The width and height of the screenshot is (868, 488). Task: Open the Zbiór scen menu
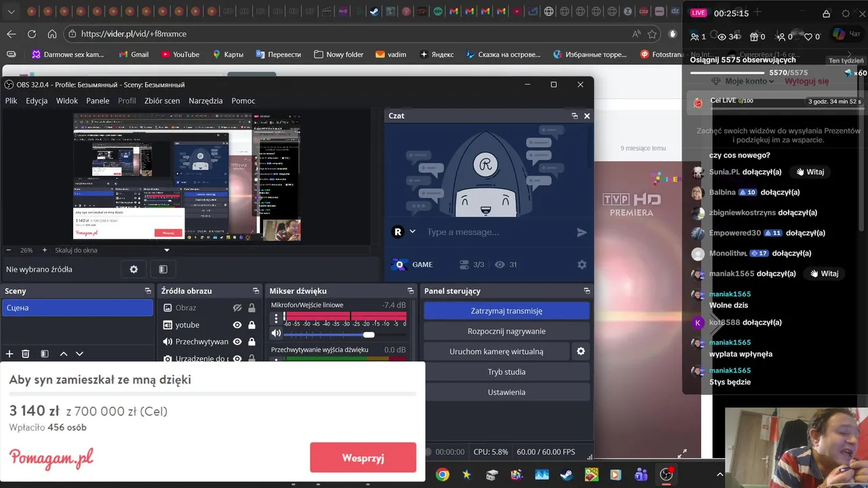tap(162, 101)
